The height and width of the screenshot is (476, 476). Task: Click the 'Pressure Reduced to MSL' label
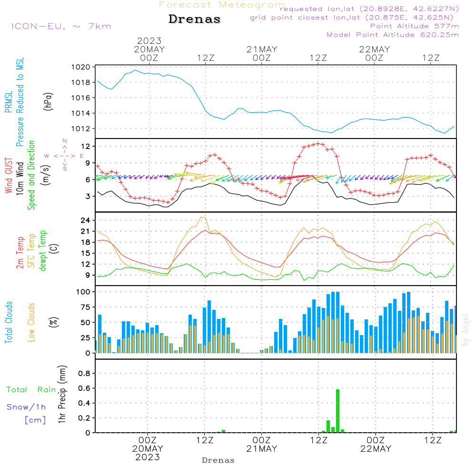[x=20, y=102]
